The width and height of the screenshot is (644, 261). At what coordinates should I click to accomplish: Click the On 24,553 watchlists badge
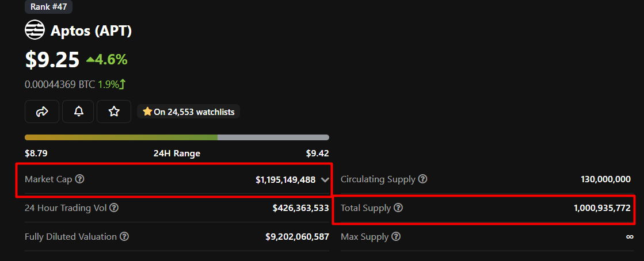[x=189, y=112]
